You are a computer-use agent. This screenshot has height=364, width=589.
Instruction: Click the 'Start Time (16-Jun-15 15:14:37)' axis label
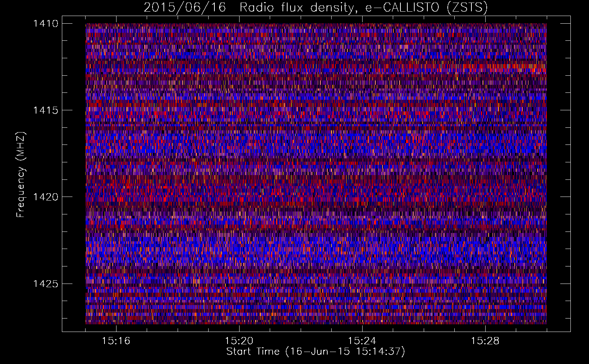(x=316, y=352)
